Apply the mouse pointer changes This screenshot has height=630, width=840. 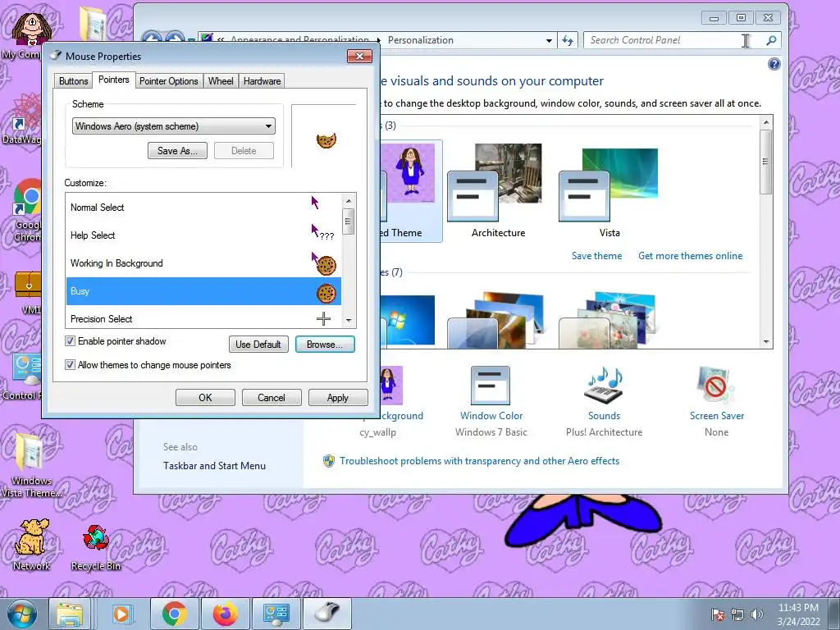337,398
